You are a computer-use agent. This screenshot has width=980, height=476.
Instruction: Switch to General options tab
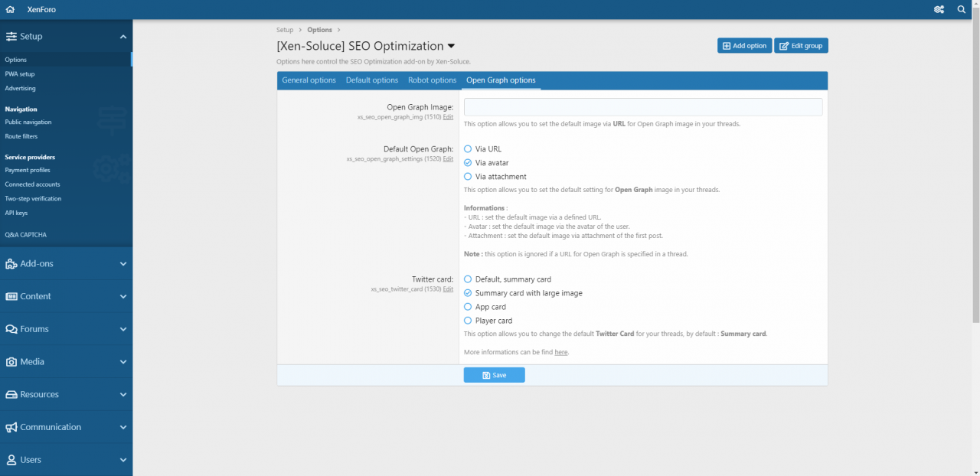(x=309, y=80)
